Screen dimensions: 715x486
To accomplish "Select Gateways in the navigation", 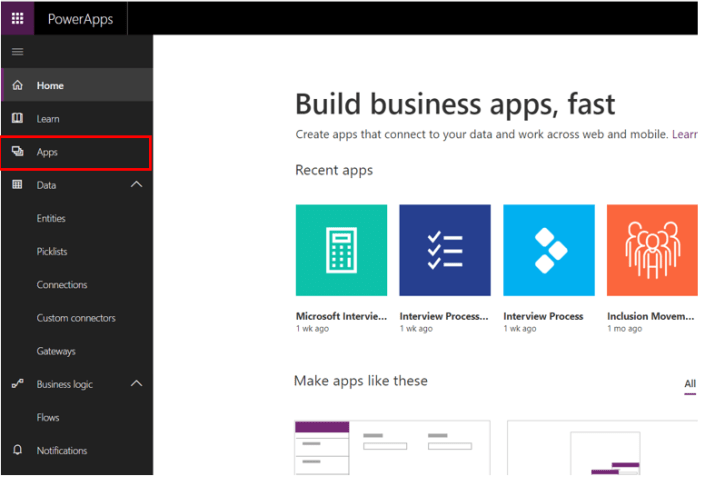I will pos(56,351).
